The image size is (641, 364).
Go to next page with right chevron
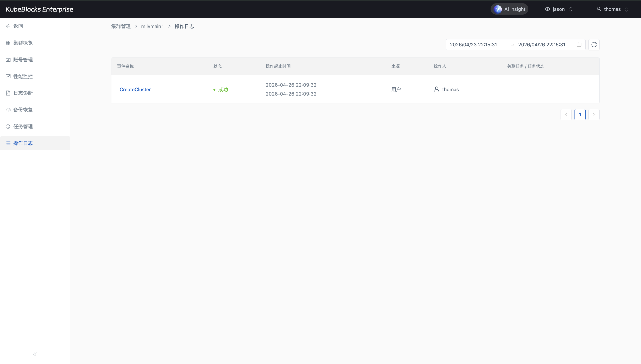[594, 115]
